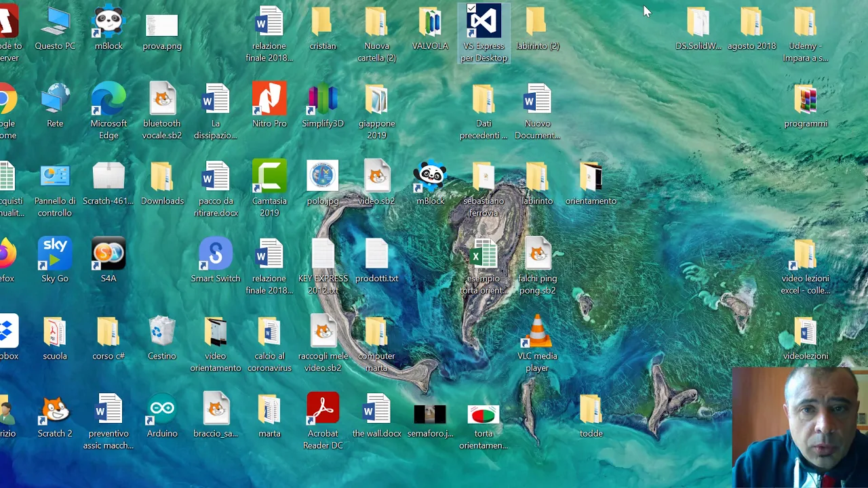This screenshot has height=488, width=868.
Task: Tick the checkbox on VS Express icon
Action: [x=471, y=9]
